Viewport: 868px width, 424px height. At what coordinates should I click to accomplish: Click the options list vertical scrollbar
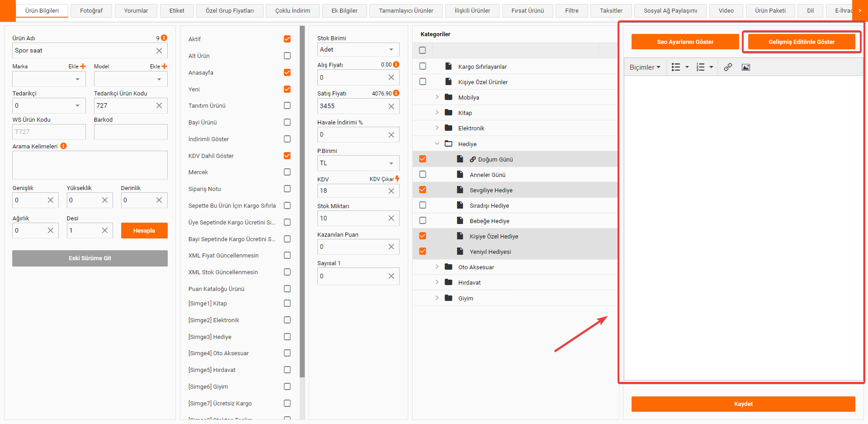(302, 201)
